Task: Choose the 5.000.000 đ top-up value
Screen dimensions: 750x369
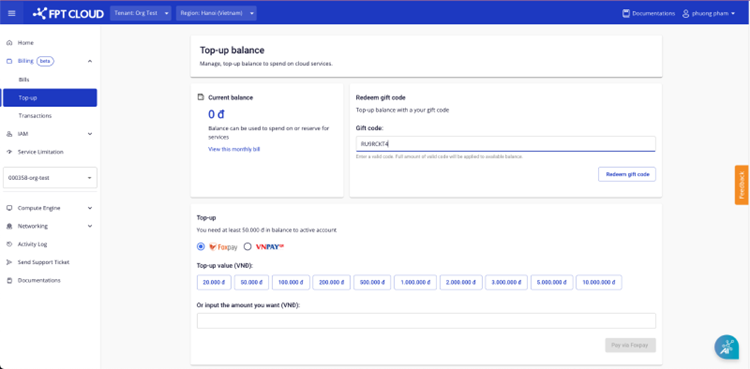Action: pyautogui.click(x=551, y=282)
